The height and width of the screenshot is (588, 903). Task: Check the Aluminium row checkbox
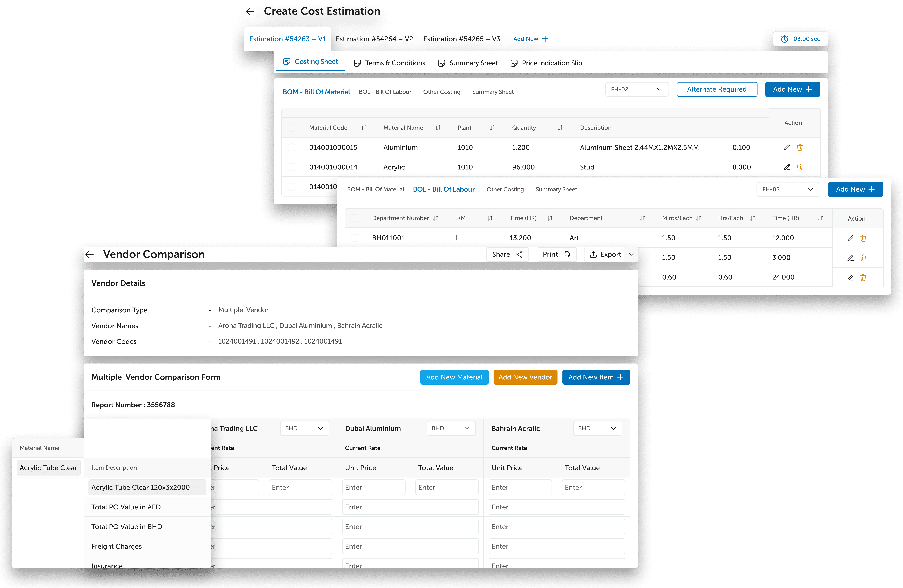click(x=291, y=147)
